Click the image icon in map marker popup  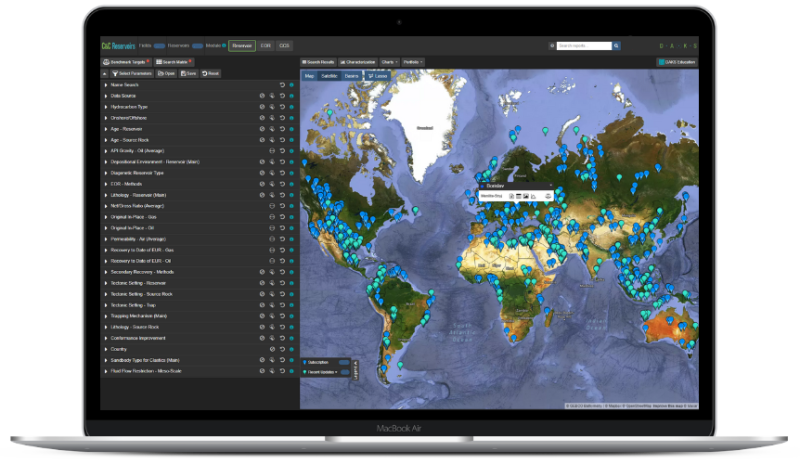pos(525,195)
